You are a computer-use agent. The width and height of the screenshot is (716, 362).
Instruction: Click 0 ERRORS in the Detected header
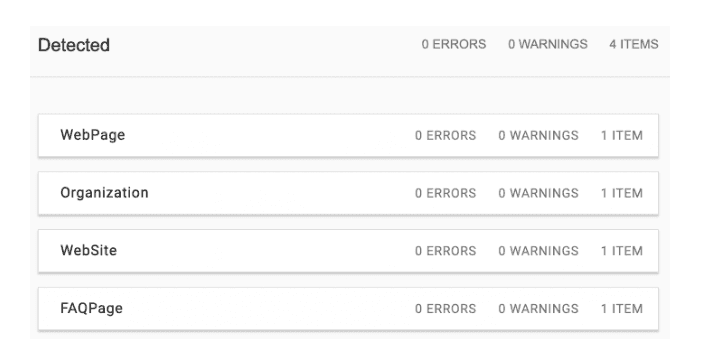[454, 44]
